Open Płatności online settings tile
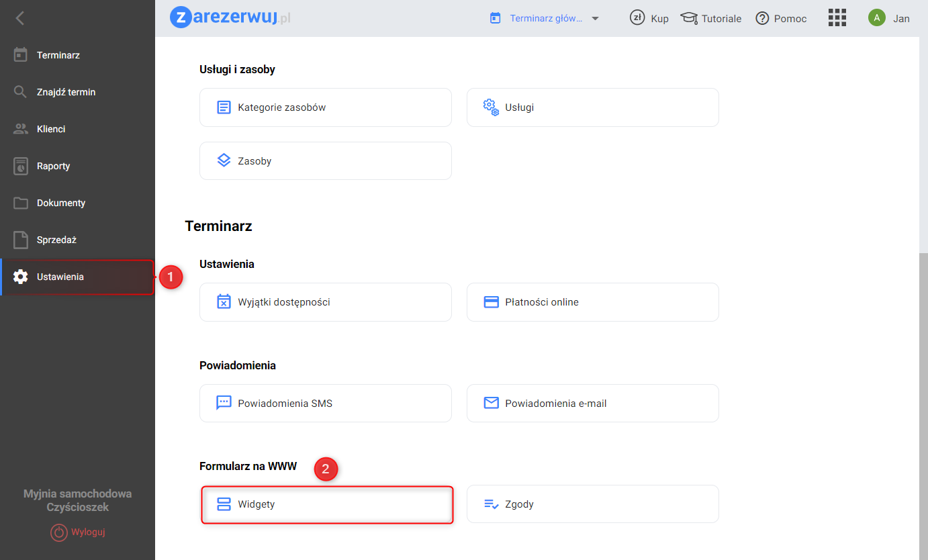The height and width of the screenshot is (560, 928). pyautogui.click(x=592, y=302)
